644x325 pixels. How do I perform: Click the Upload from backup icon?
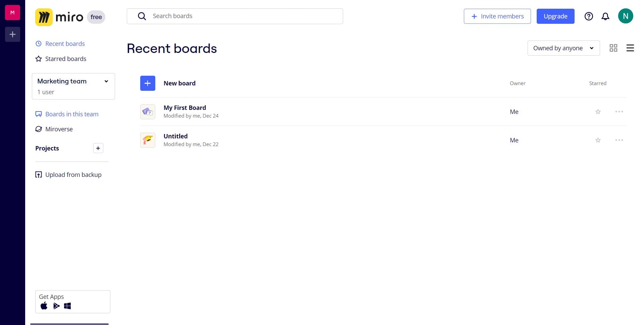[x=38, y=175]
